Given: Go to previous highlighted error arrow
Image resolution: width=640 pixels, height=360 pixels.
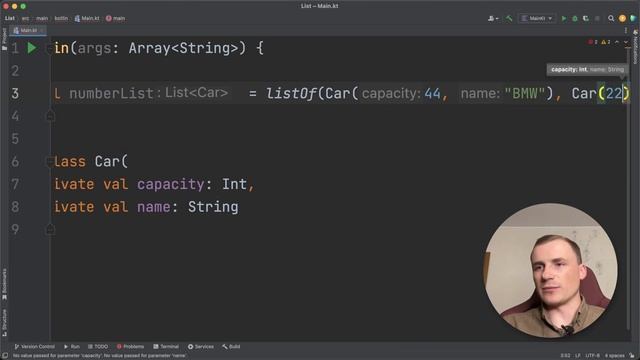Looking at the screenshot, I should click(617, 42).
